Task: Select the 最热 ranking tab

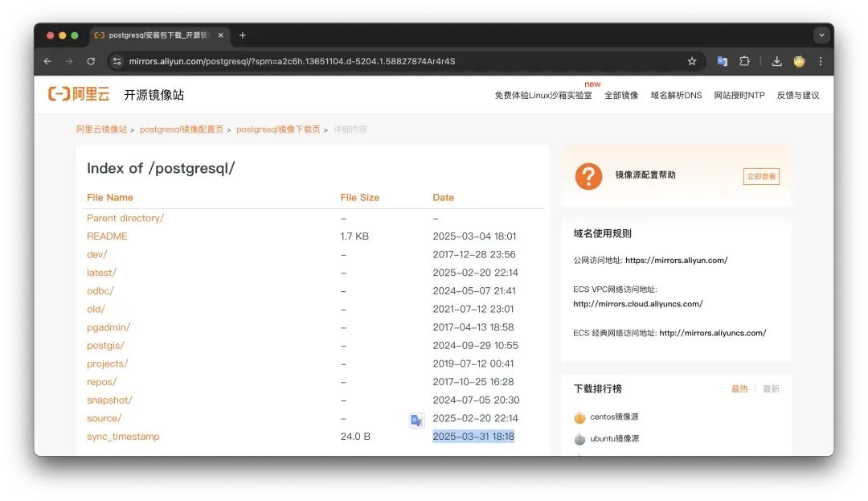Action: point(739,389)
